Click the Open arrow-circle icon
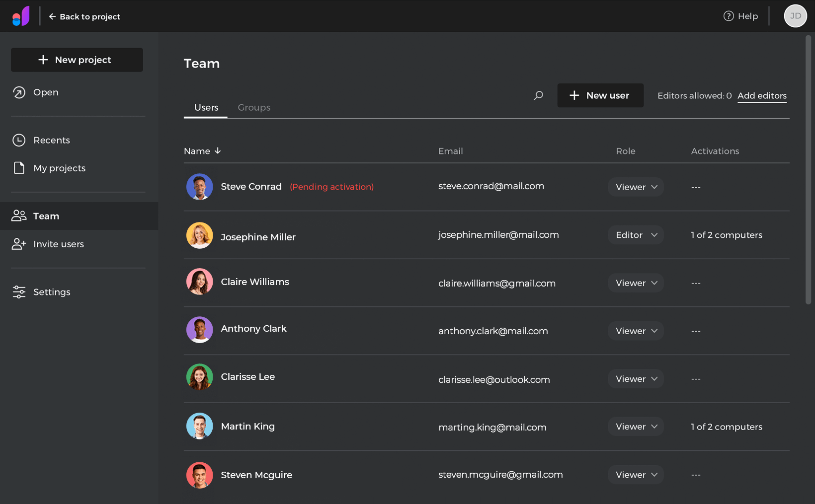 pos(19,92)
